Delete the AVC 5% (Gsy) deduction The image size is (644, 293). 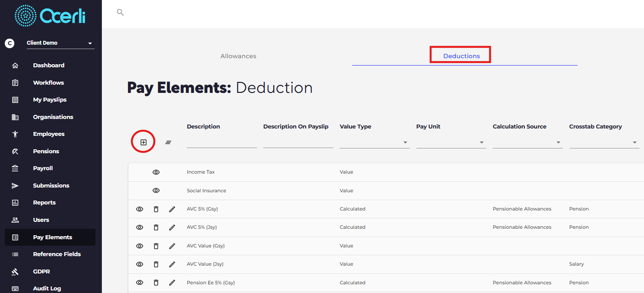[x=156, y=209]
